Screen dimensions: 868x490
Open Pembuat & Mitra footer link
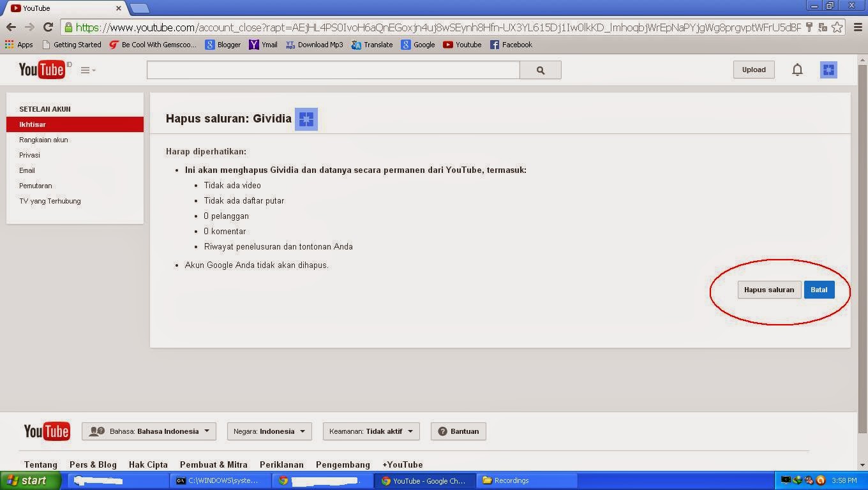[214, 464]
